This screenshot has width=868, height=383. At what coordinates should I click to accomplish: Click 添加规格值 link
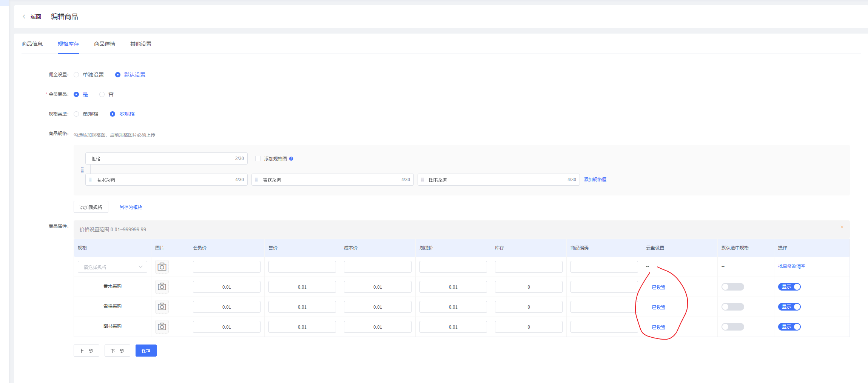(x=595, y=180)
